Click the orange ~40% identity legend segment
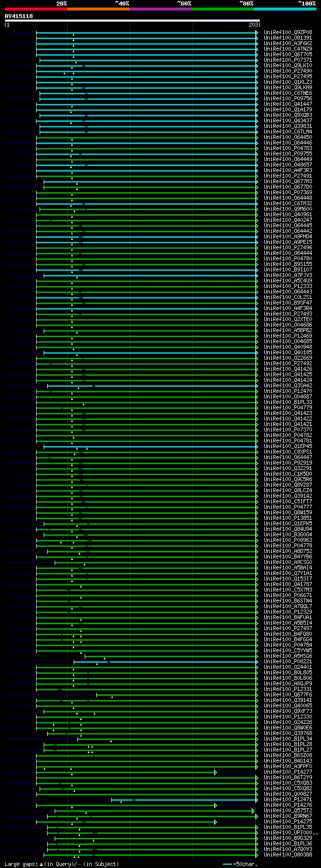The height and width of the screenshot is (868, 321). [x=98, y=9]
